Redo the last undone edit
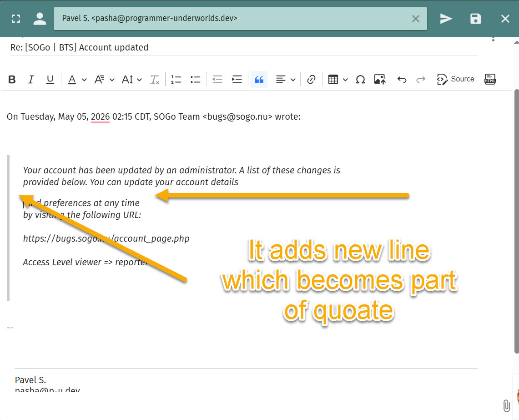Screen dimensions: 519x420 coord(421,80)
